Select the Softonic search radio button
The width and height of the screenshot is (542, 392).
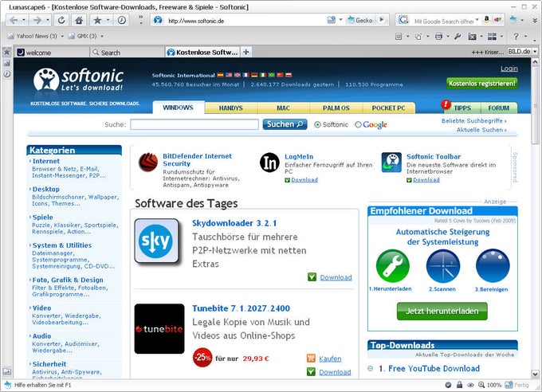tap(317, 124)
